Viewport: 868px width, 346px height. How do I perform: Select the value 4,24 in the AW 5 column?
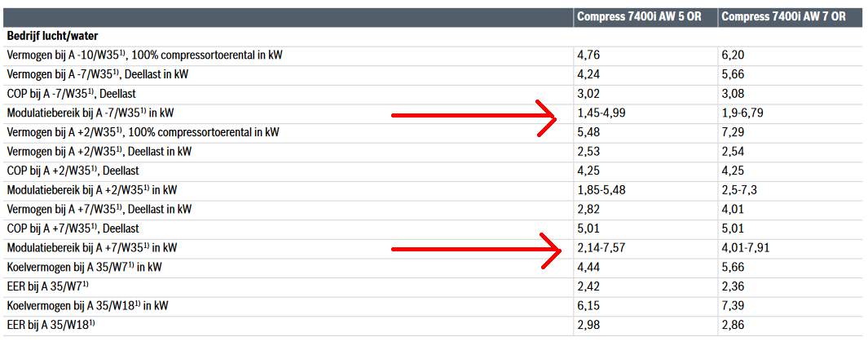[588, 74]
